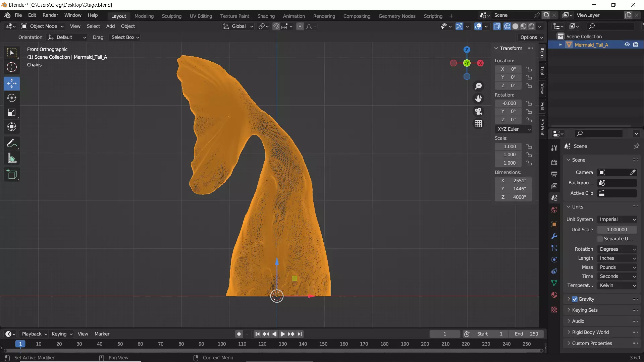Toggle viewport gizmos display

[x=459, y=26]
